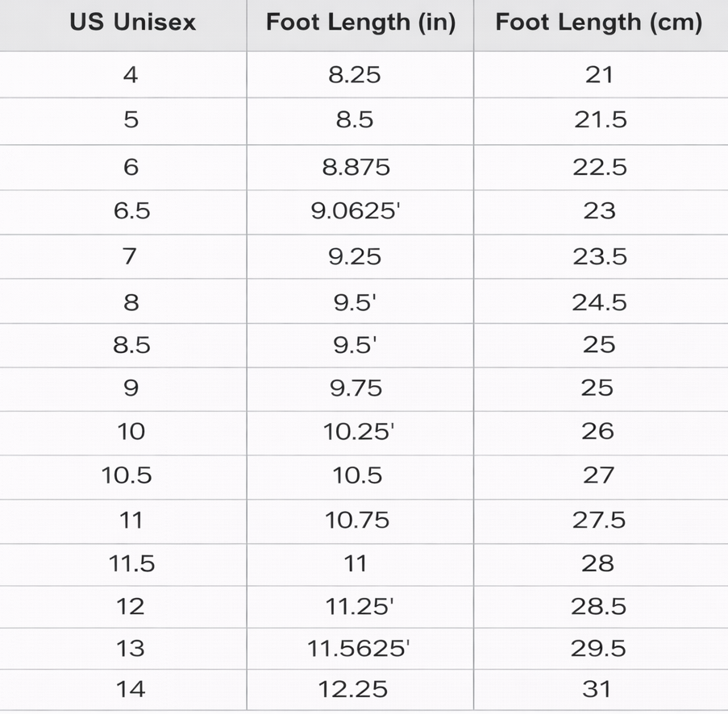Select the 24.5 cm foot length cell
This screenshot has height=714, width=728.
tap(600, 302)
